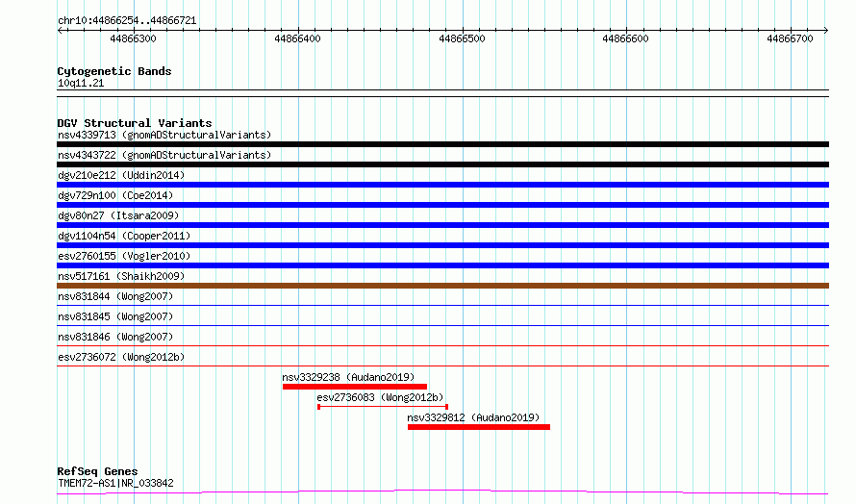Viewport: 856px width, 504px height.
Task: Open variant label dgv210e212 (Uddin2014)
Action: [121, 175]
